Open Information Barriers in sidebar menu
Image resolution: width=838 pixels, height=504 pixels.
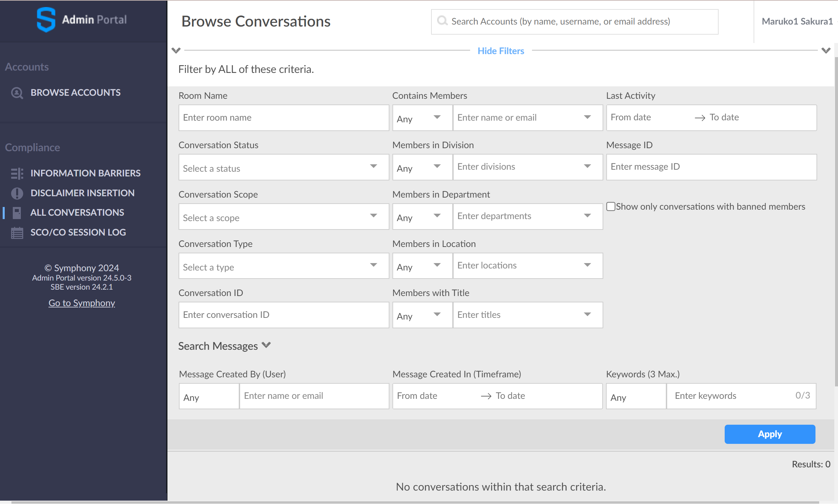point(85,173)
